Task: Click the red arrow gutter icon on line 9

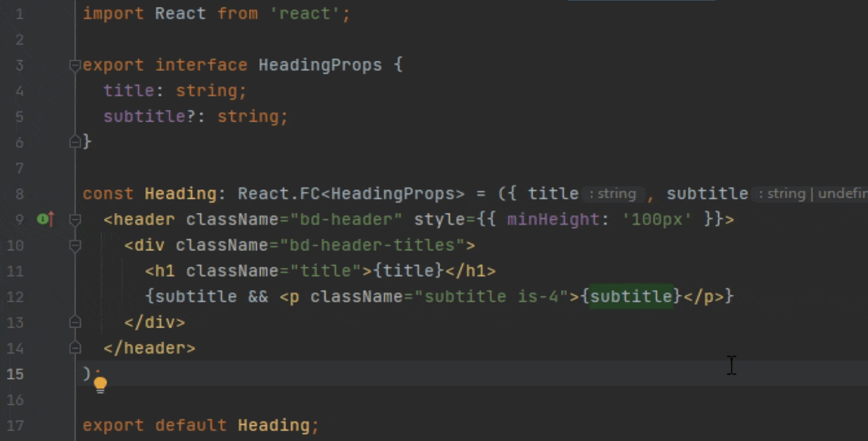Action: pos(49,219)
